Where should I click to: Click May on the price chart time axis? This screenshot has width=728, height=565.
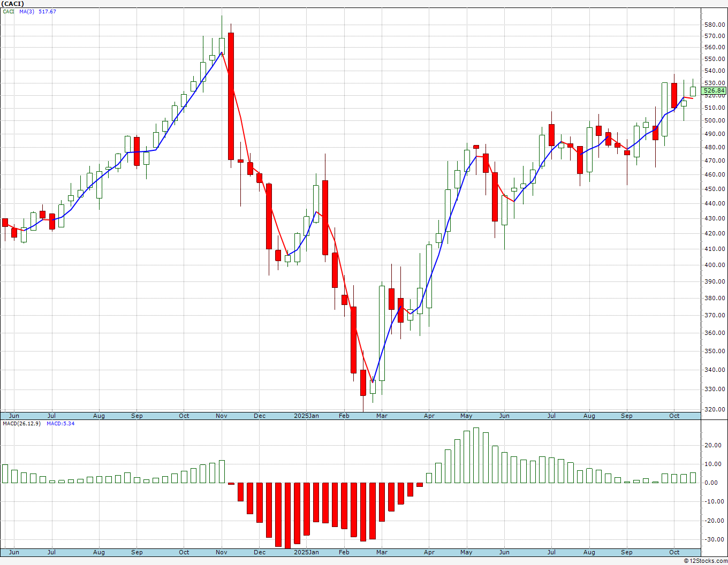point(466,416)
